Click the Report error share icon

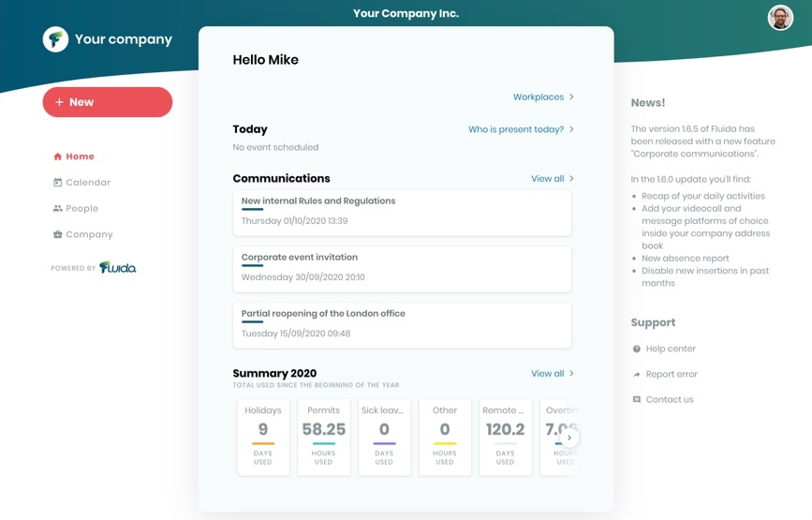click(637, 375)
